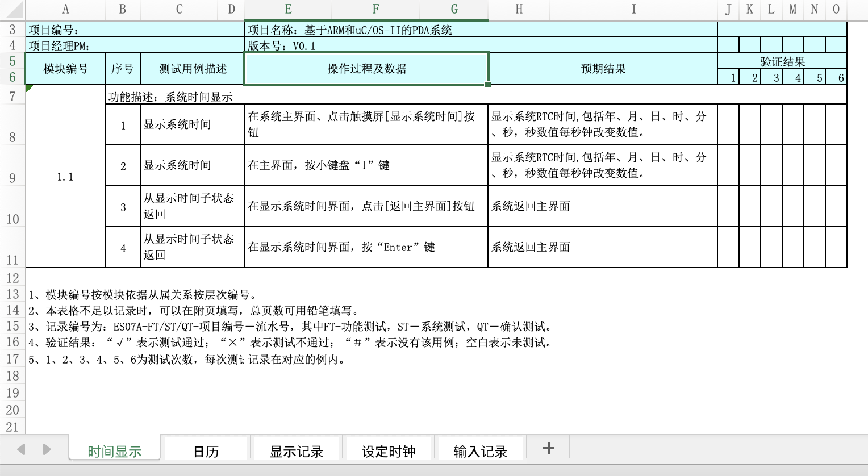Select column F header

[375, 9]
